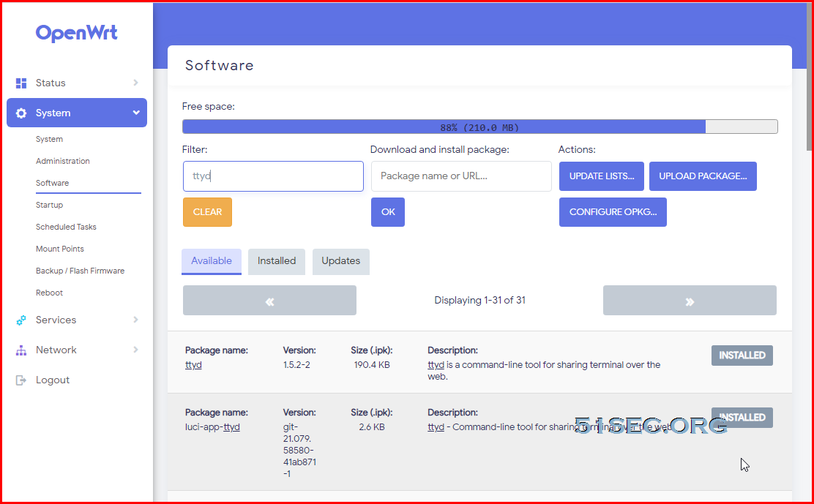Click the Services cogs icon

tap(21, 320)
